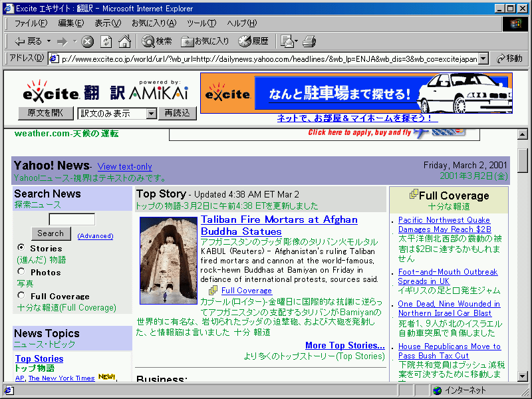The image size is (532, 399).
Task: Open the 履歴 history toolbar button
Action: [x=253, y=41]
